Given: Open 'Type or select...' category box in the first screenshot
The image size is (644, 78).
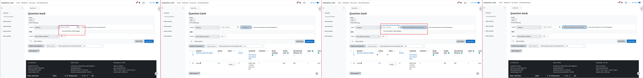Looking at the screenshot, I should [69, 27].
